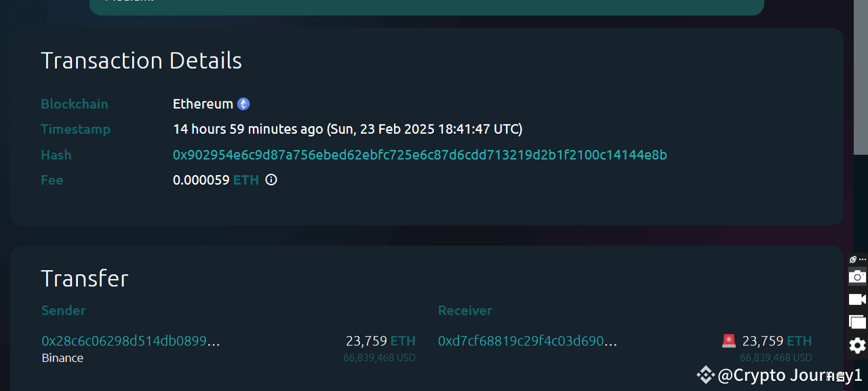Screen dimensions: 868x391
Task: Click the rocket icon atop the side toolbar
Action: (852, 259)
